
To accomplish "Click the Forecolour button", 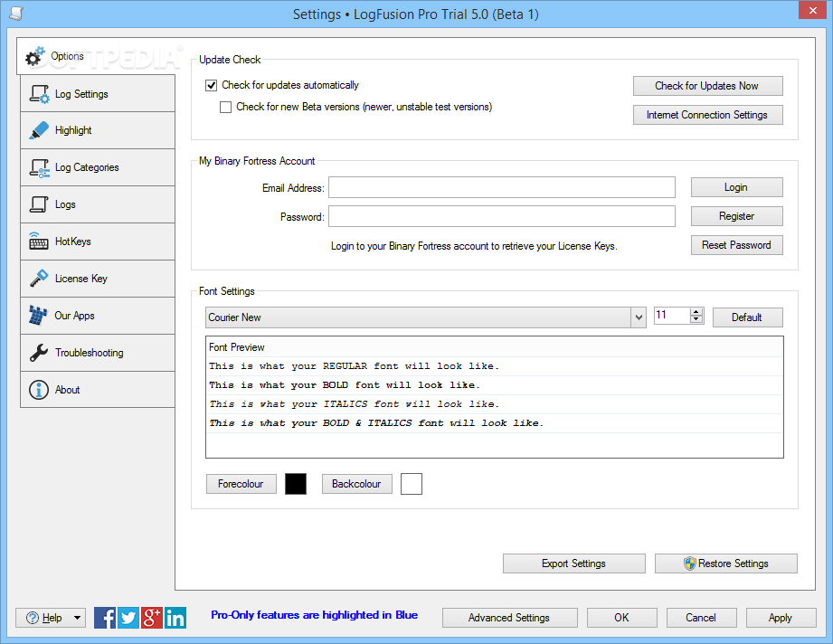I will click(241, 484).
